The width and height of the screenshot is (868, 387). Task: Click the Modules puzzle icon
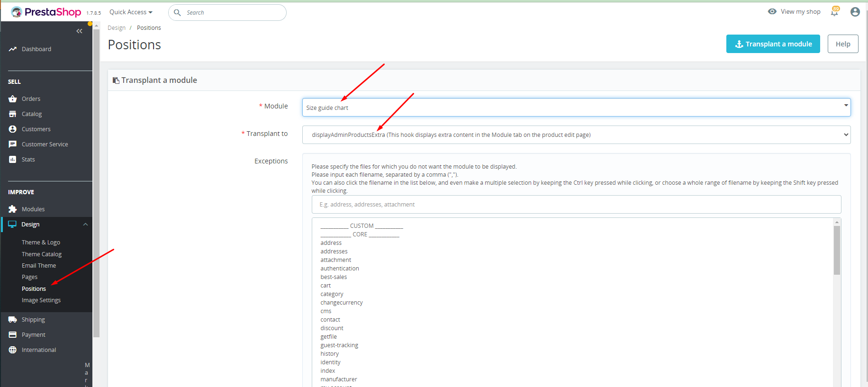[13, 209]
